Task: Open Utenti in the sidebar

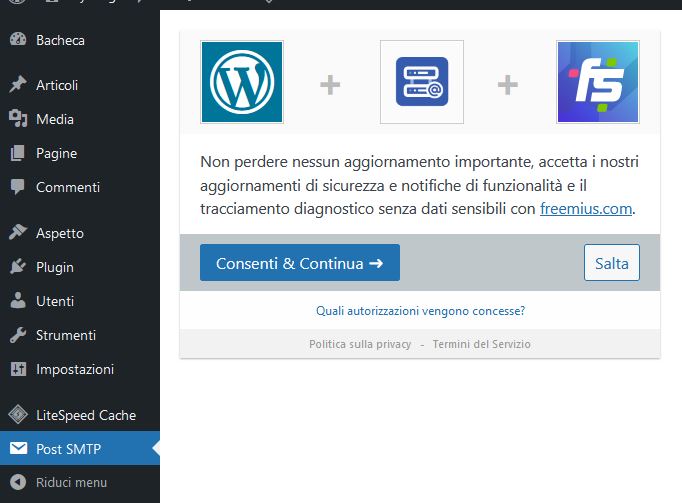Action: click(x=80, y=301)
